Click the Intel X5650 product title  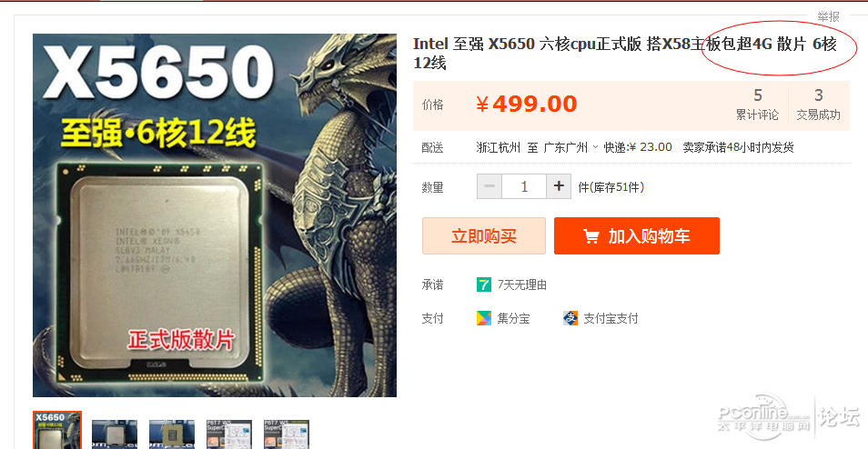tap(625, 53)
